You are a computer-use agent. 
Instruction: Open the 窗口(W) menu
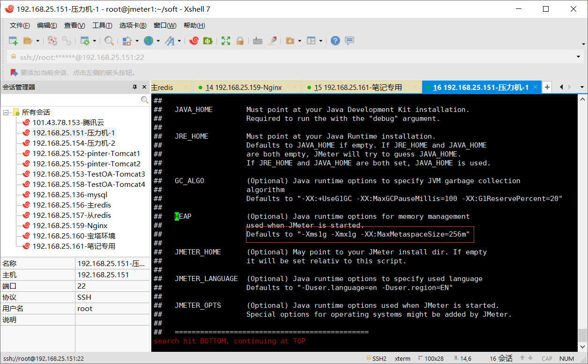165,25
